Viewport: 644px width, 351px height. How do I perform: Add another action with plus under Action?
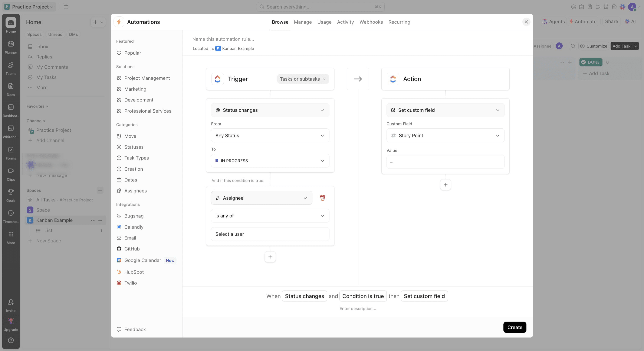(x=445, y=184)
